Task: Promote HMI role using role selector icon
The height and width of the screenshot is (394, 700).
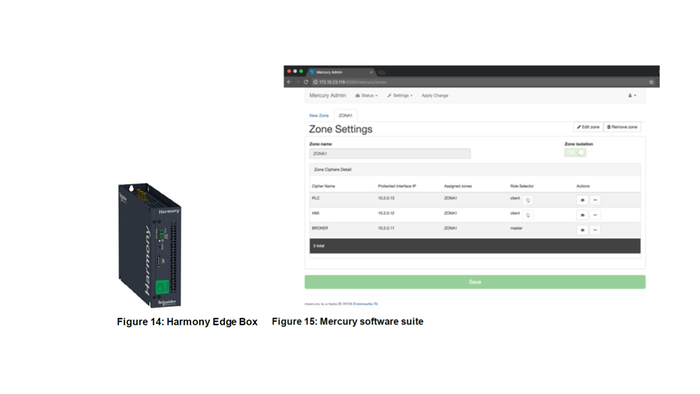Action: pyautogui.click(x=528, y=215)
